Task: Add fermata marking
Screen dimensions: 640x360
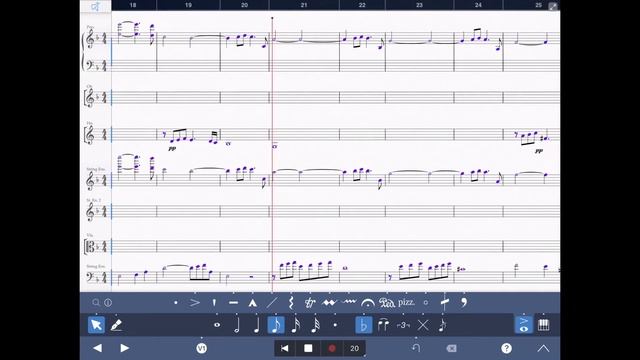Action: pos(368,303)
